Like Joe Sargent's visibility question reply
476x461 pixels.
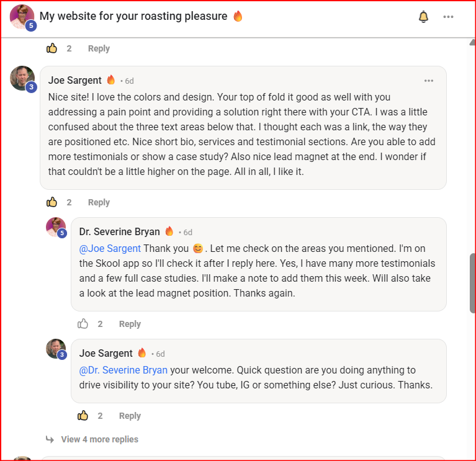(x=83, y=416)
